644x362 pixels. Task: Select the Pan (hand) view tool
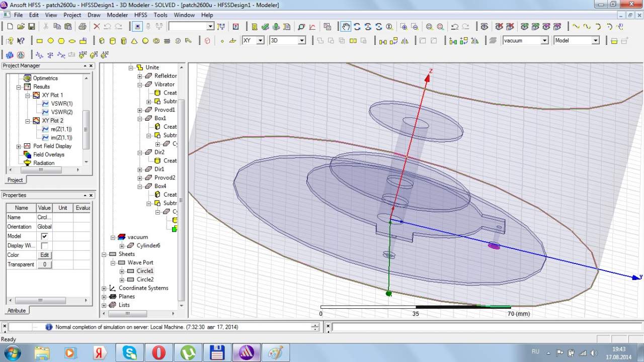point(346,27)
